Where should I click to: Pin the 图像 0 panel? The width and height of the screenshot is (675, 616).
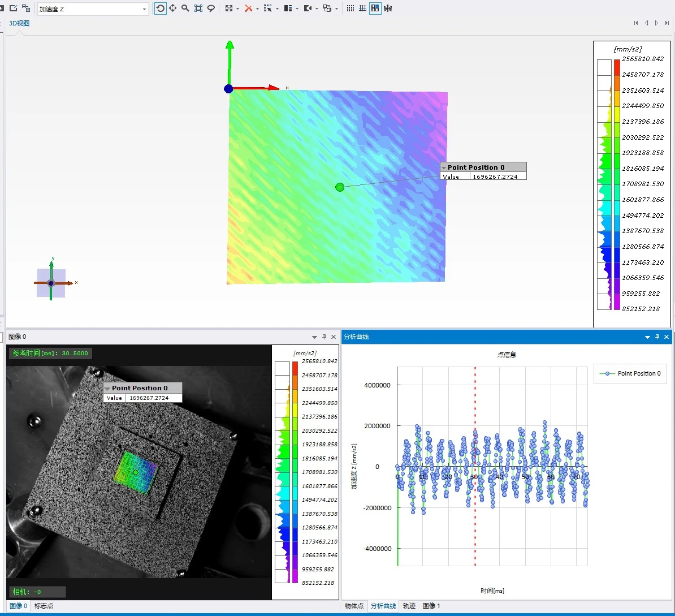[324, 337]
